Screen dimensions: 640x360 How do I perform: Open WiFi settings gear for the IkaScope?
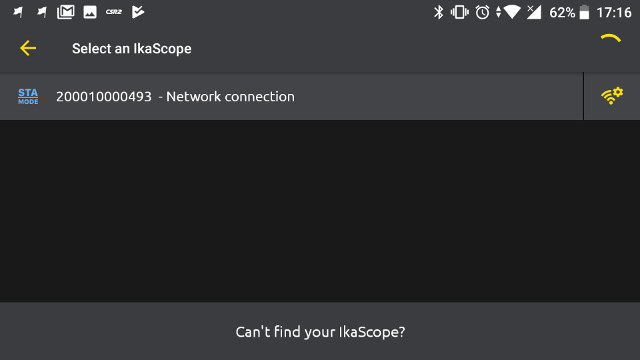(x=612, y=96)
